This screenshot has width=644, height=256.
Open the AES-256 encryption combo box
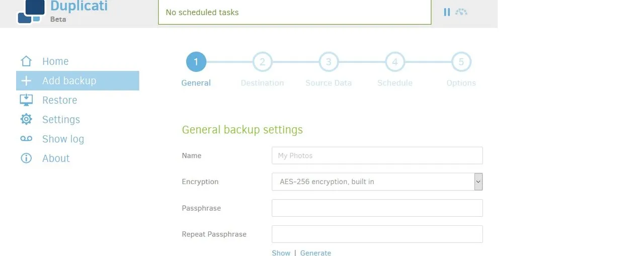377,182
